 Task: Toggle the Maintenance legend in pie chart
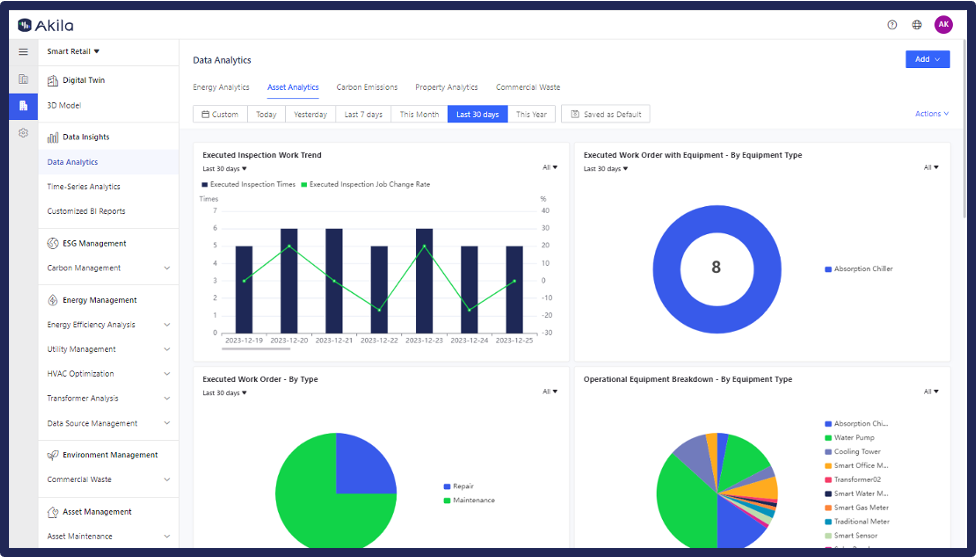[469, 500]
